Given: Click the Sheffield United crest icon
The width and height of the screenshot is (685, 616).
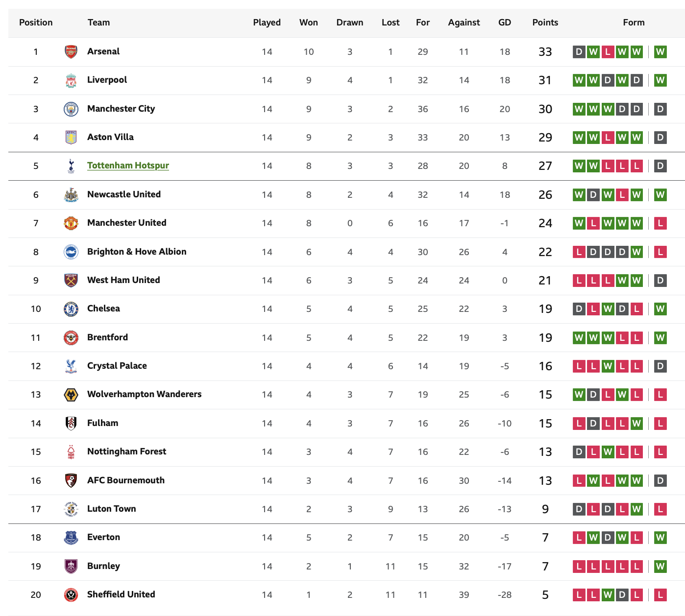Looking at the screenshot, I should 71,595.
